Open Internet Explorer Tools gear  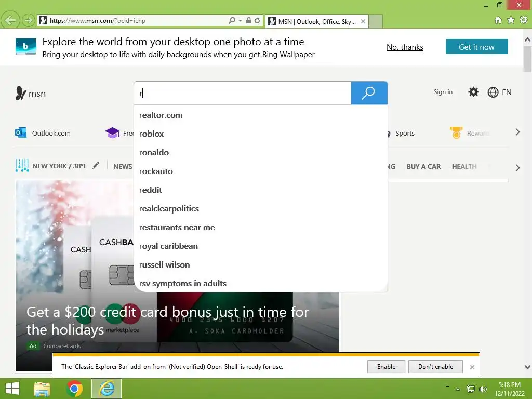(524, 20)
